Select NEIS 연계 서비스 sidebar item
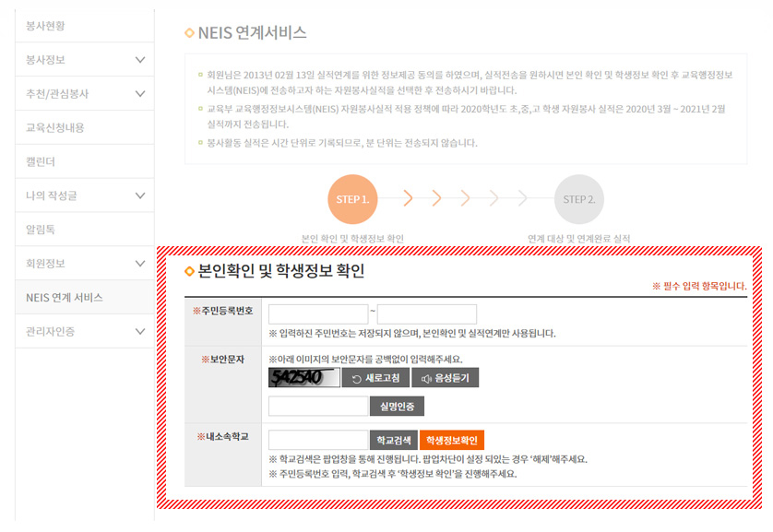The image size is (773, 532). [x=84, y=298]
